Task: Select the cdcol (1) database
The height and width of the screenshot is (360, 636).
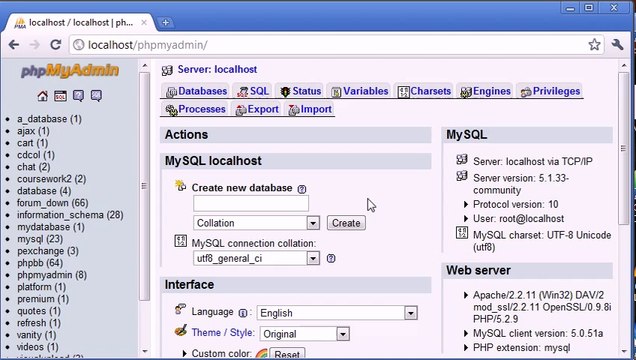Action: coord(36,155)
